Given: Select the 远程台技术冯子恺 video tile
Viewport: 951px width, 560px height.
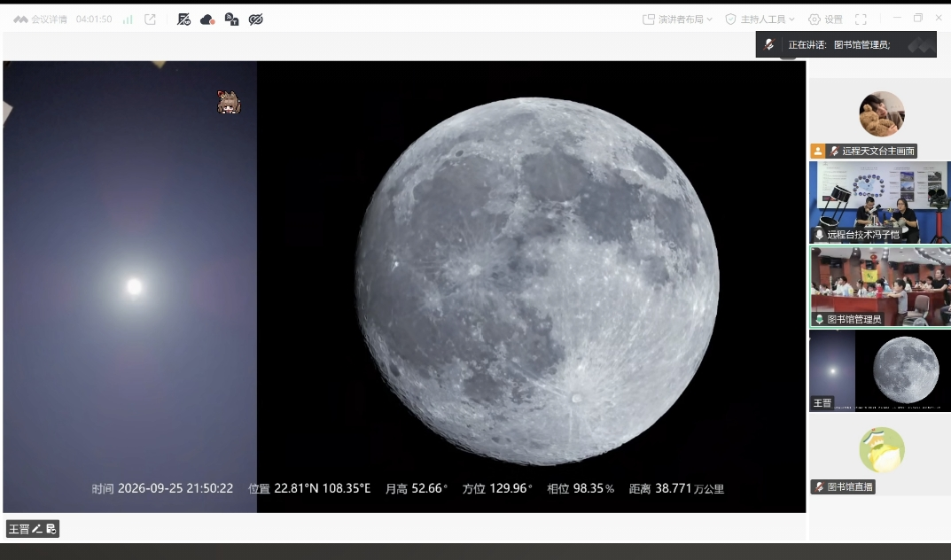Looking at the screenshot, I should coord(880,202).
